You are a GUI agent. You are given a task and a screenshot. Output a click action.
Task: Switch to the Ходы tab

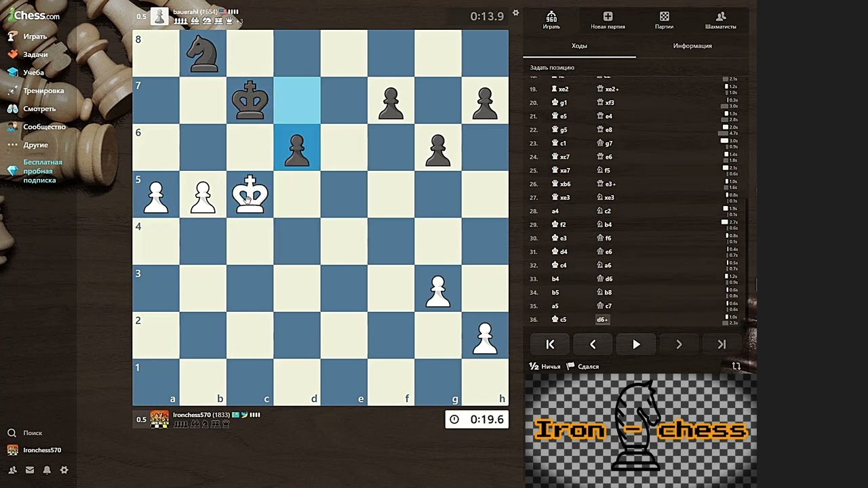[x=579, y=46]
